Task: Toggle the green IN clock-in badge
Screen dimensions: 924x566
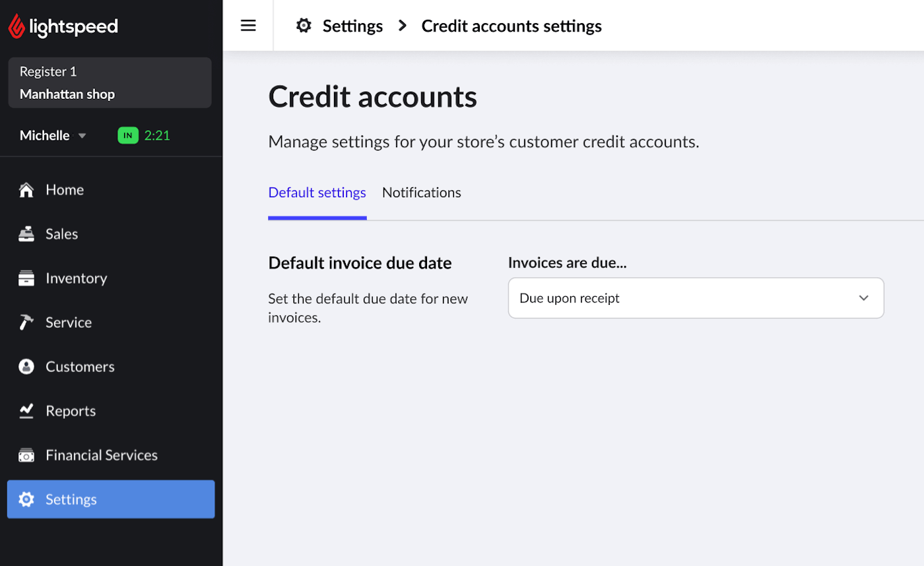Action: pyautogui.click(x=127, y=135)
